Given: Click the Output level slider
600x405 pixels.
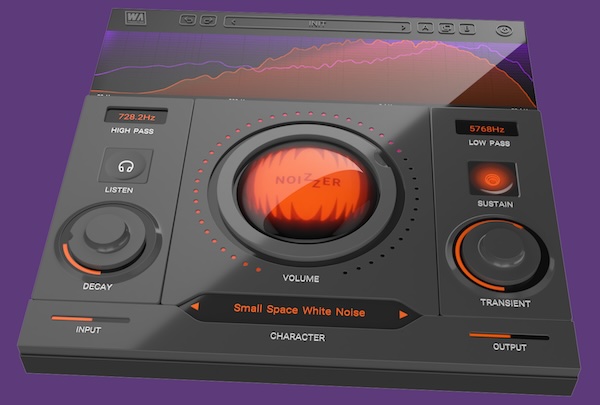Looking at the screenshot, I should point(509,336).
